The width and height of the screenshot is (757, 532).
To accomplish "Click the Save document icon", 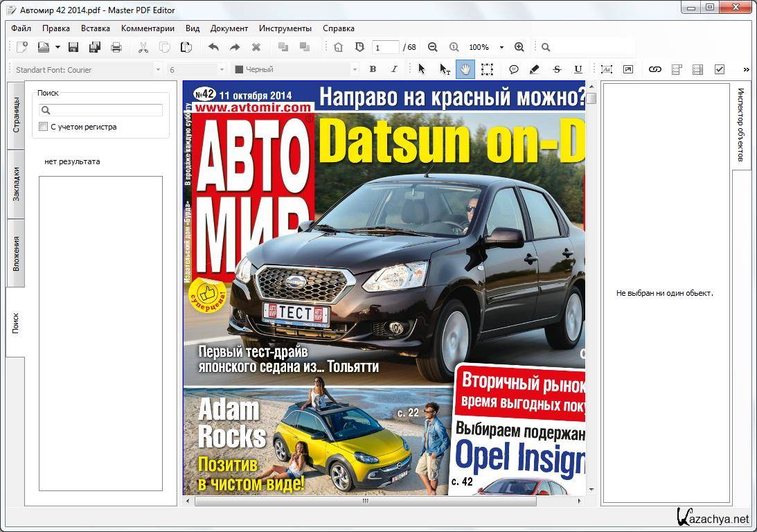I will [x=73, y=47].
